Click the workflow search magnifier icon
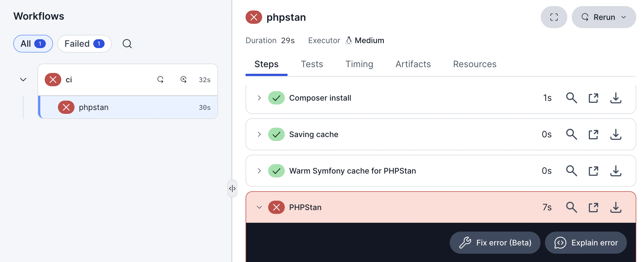This screenshot has height=262, width=644. pyautogui.click(x=127, y=44)
